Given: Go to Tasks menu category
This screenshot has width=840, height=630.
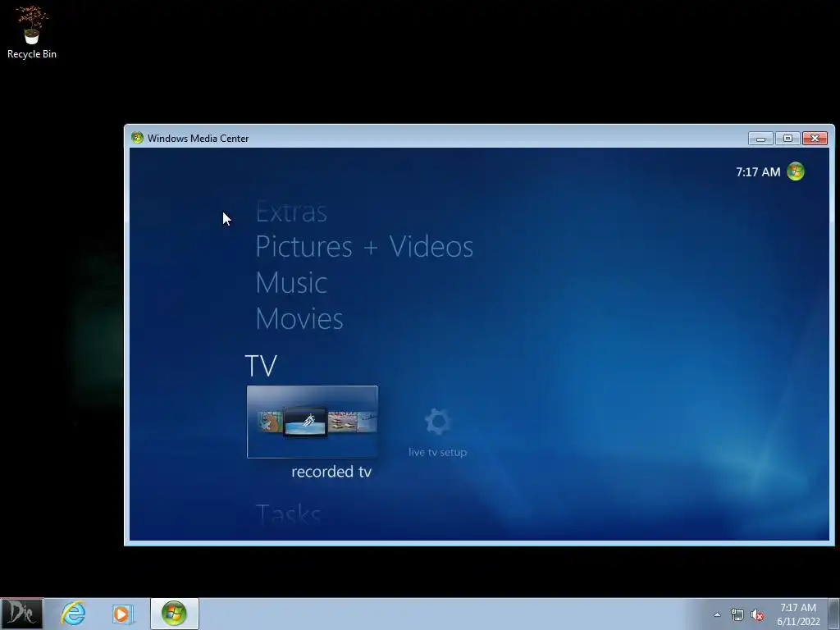Looking at the screenshot, I should [288, 514].
